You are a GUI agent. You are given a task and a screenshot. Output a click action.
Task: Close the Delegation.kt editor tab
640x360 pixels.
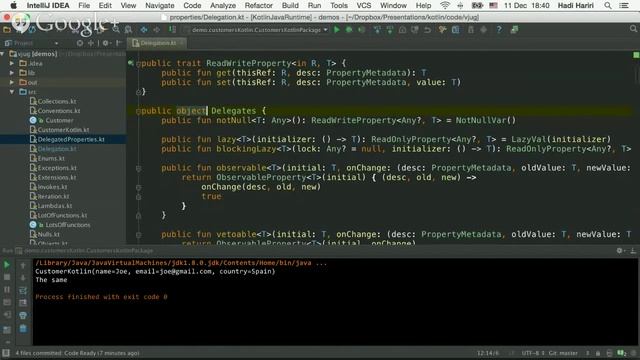click(x=182, y=43)
